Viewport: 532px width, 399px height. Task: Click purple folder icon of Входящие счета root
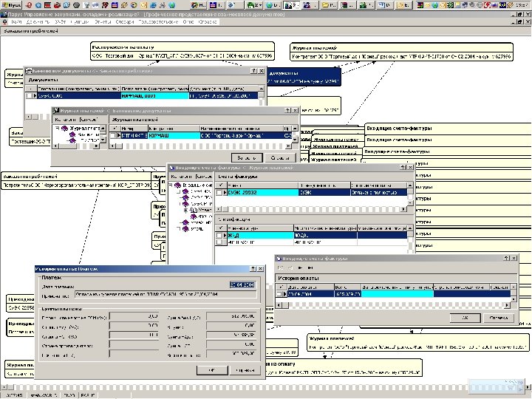point(178,185)
